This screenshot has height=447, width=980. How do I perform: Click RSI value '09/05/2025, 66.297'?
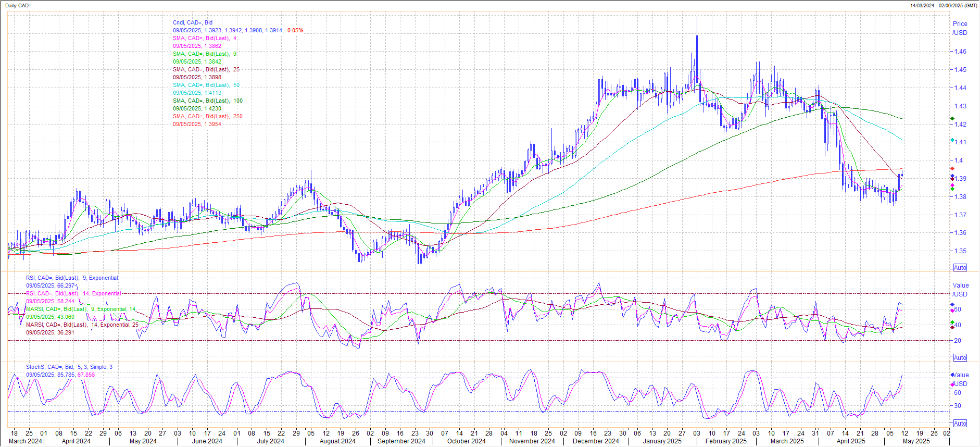click(x=51, y=285)
